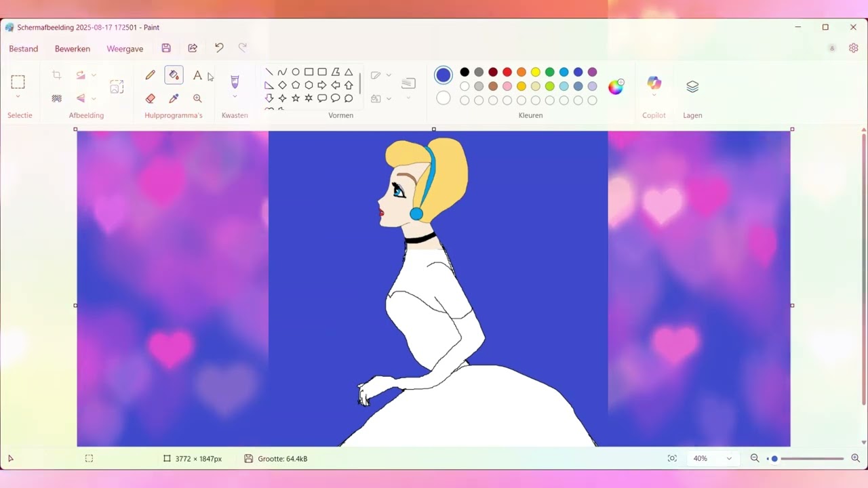Image resolution: width=868 pixels, height=488 pixels.
Task: Click the Flip image icon
Action: (x=81, y=98)
